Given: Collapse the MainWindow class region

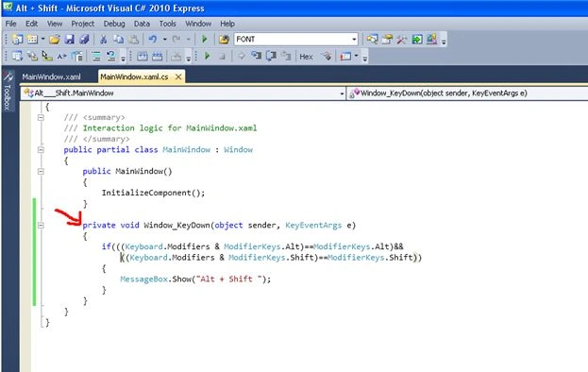Looking at the screenshot, I should [41, 149].
